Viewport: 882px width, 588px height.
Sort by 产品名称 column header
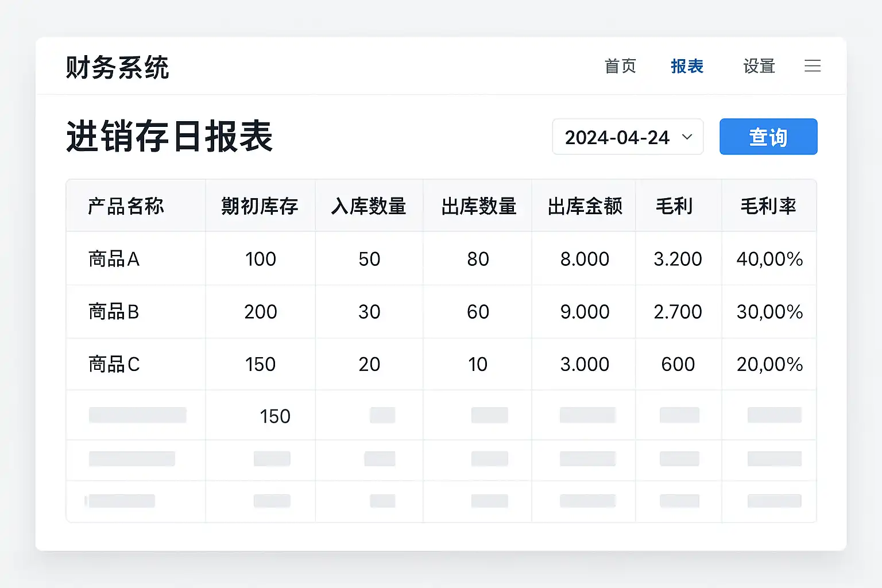coord(126,206)
